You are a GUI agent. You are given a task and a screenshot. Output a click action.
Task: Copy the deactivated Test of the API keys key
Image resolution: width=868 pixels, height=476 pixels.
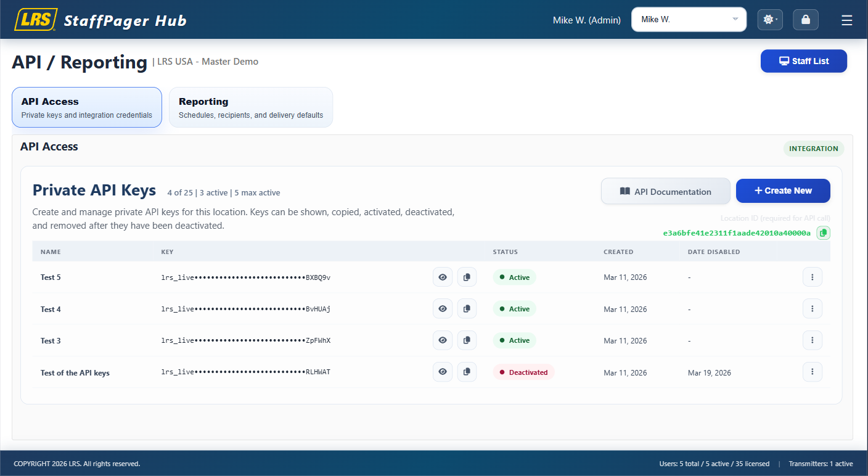467,371
